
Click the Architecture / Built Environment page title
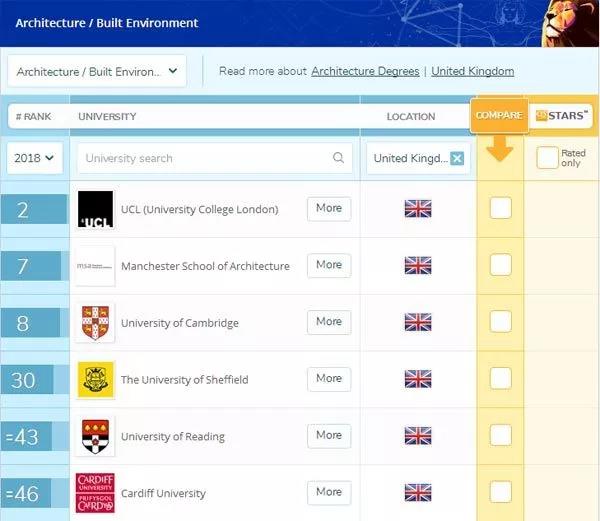[107, 23]
